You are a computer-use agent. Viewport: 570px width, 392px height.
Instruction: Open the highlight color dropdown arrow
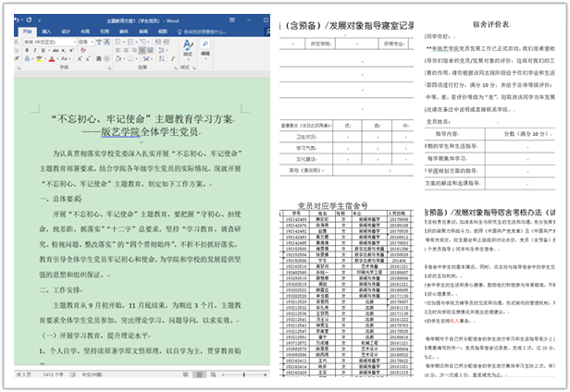45,58
